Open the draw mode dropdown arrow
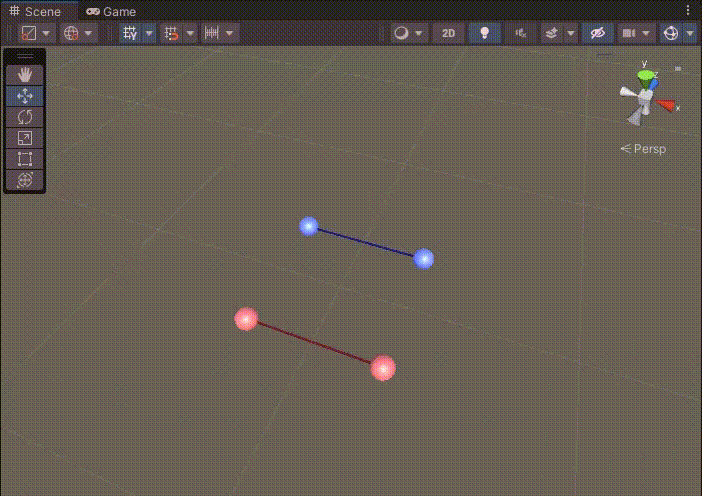Viewport: 702px width, 496px height. tap(419, 33)
